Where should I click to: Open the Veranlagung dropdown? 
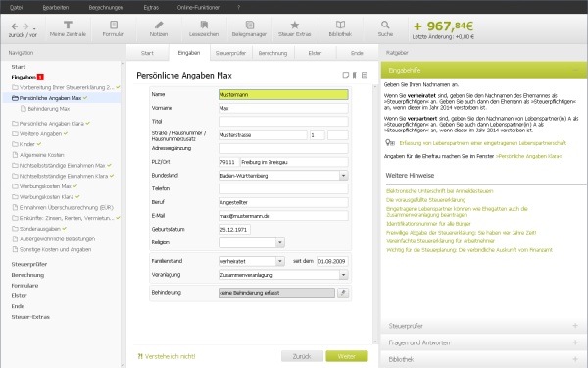(x=343, y=275)
